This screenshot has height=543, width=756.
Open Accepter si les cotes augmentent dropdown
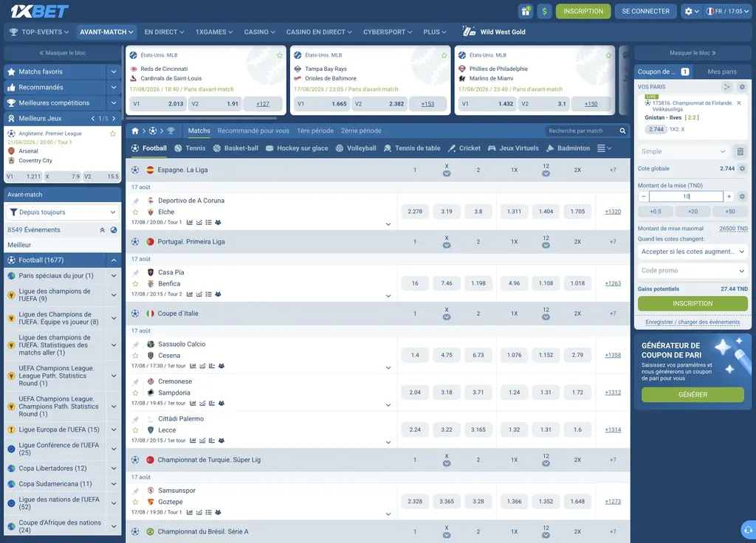tap(693, 252)
